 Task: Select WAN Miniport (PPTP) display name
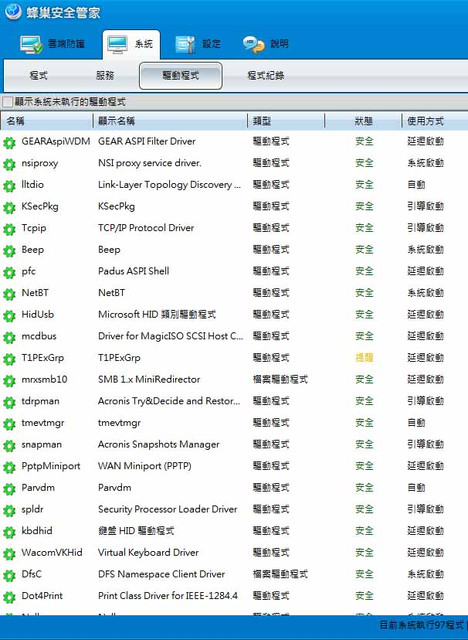(144, 466)
